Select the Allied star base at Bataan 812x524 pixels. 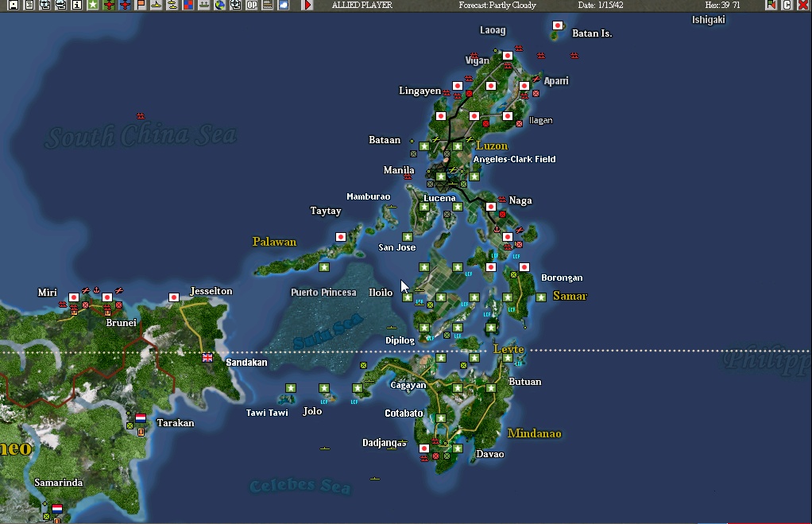[x=424, y=146]
